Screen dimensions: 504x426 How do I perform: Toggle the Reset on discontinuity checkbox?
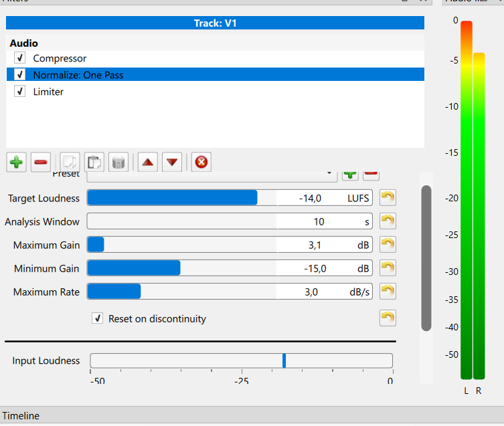[x=97, y=319]
